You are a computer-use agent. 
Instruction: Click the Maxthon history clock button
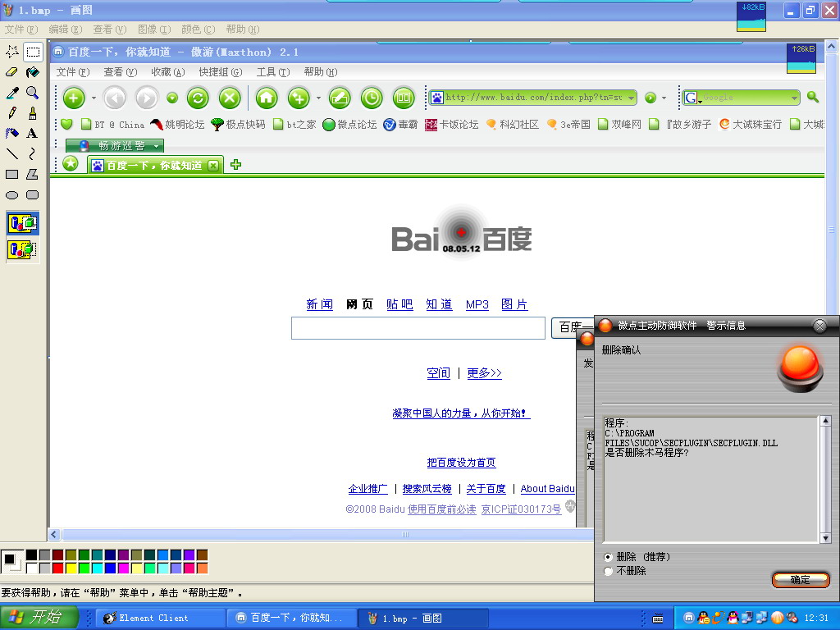click(372, 98)
